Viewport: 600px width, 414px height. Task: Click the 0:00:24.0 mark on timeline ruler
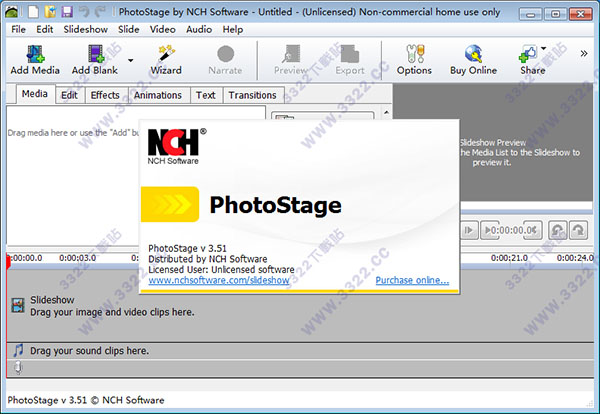pos(575,258)
